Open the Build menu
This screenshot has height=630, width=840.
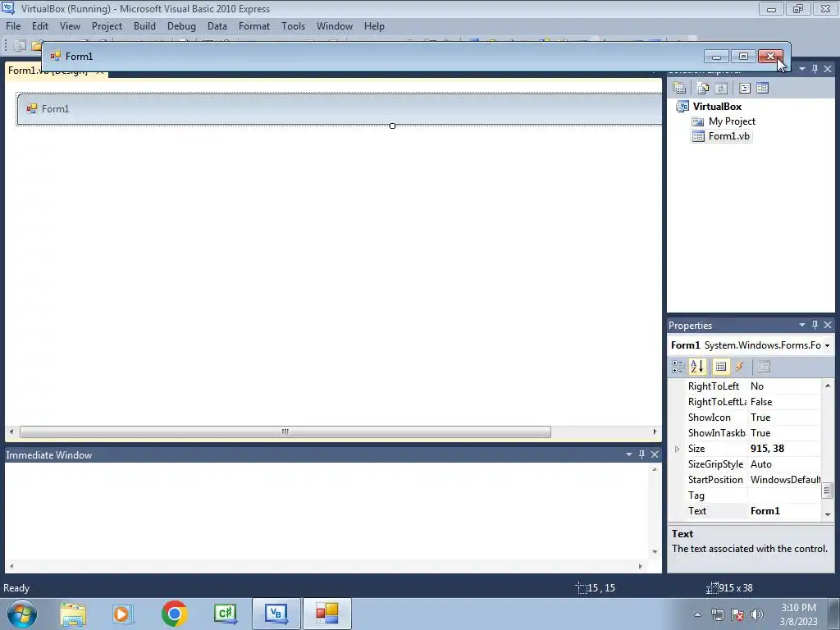(x=144, y=25)
